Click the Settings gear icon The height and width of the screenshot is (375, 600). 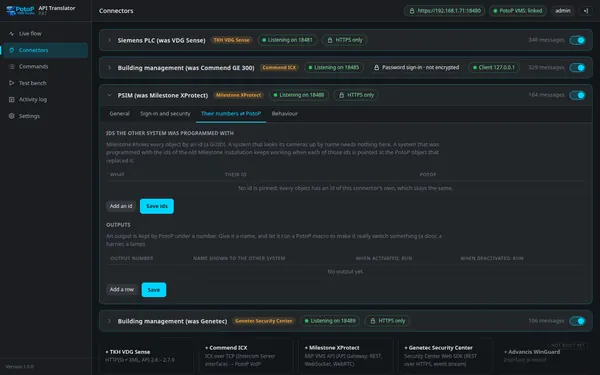[11, 116]
